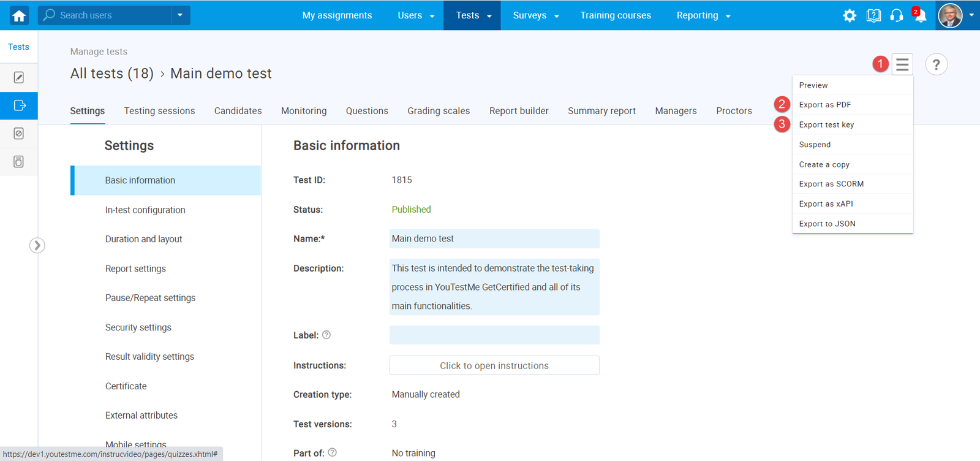Open the search users dropdown arrow
Image resolution: width=980 pixels, height=461 pixels.
180,15
